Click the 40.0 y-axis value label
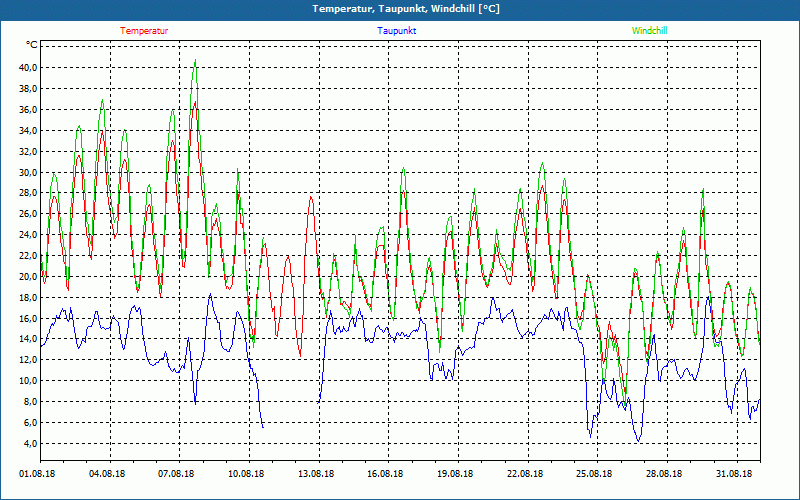 [x=28, y=68]
